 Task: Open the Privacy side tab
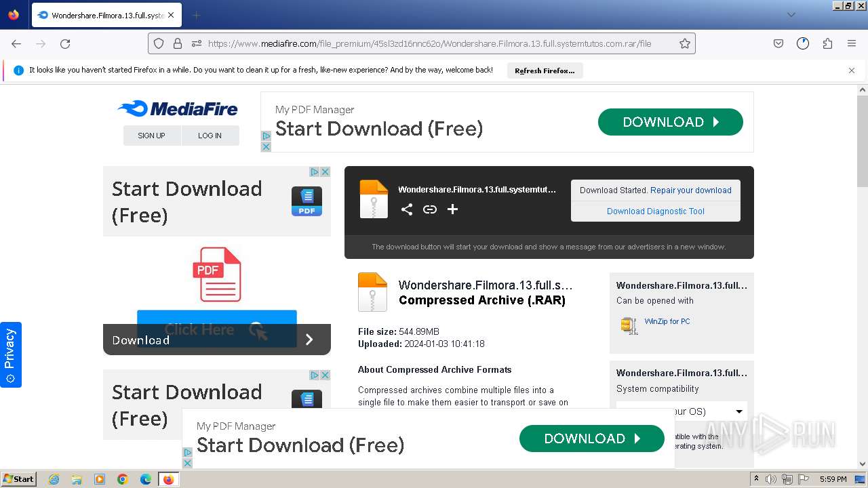pos(10,354)
